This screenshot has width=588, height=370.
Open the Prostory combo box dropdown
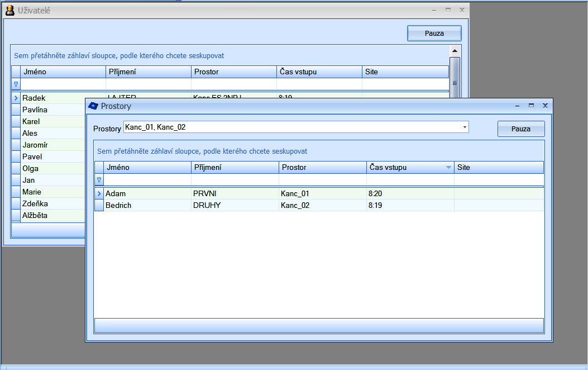coord(465,127)
